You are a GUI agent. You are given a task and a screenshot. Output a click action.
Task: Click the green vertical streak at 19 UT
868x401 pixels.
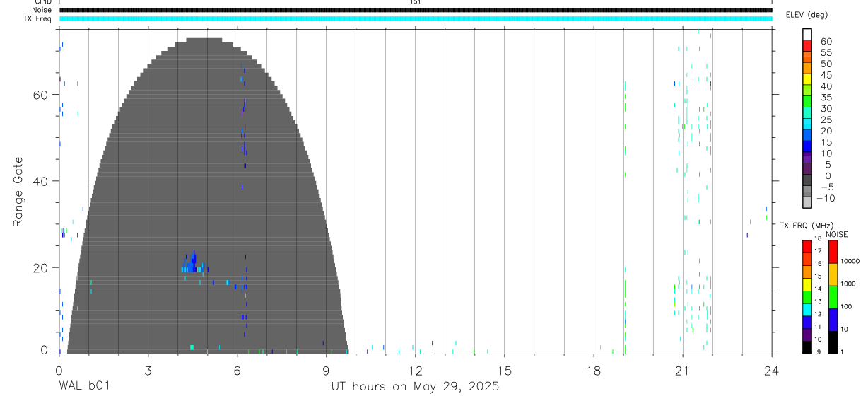point(625,217)
